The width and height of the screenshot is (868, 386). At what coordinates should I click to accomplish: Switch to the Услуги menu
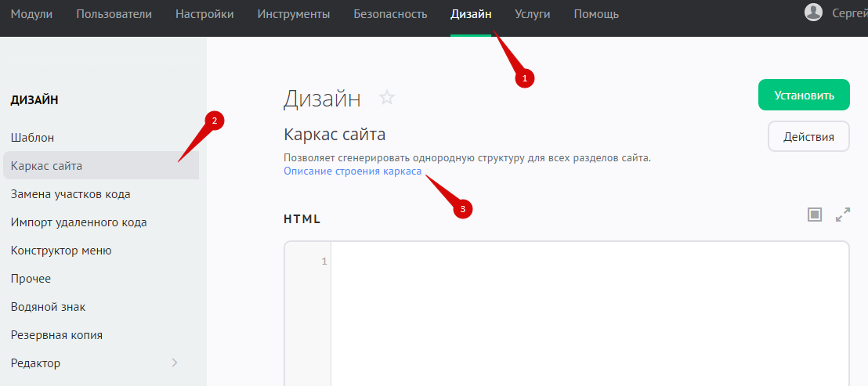coord(532,14)
